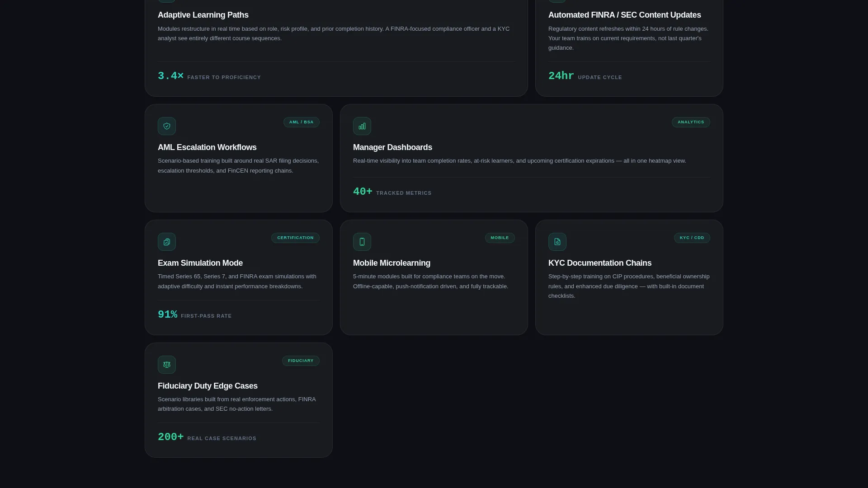Screen dimensions: 868x488
Task: Click the Mobile Microlearning title
Action: [x=392, y=263]
